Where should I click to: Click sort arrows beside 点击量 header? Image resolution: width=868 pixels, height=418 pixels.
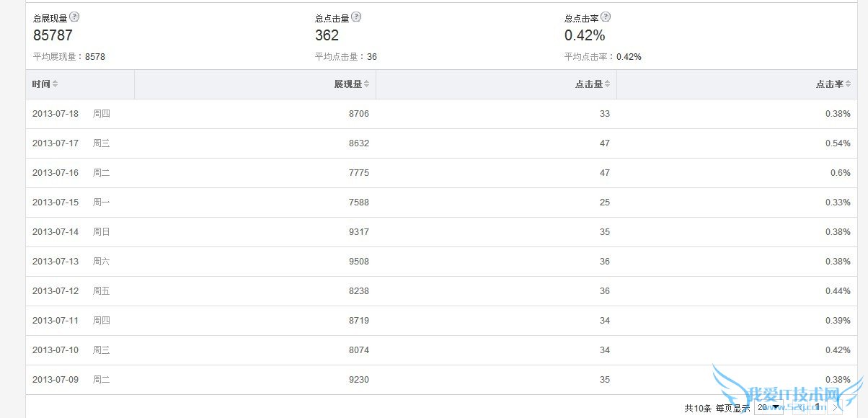click(607, 84)
